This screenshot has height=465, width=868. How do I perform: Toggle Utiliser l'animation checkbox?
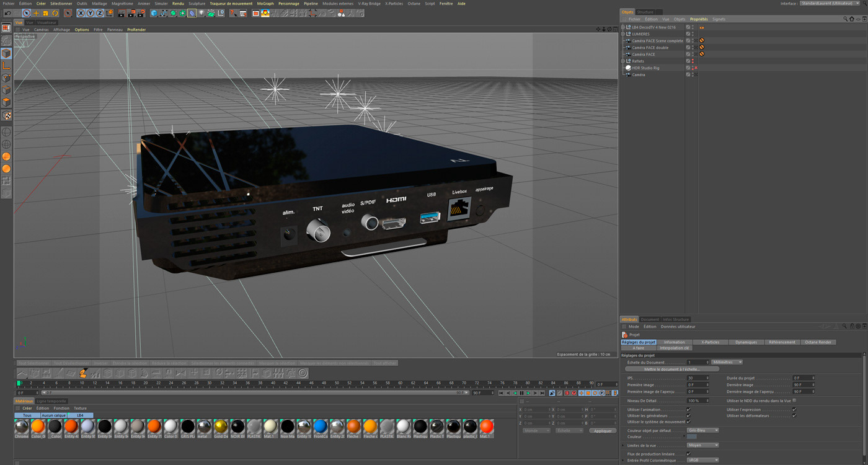[x=689, y=410]
